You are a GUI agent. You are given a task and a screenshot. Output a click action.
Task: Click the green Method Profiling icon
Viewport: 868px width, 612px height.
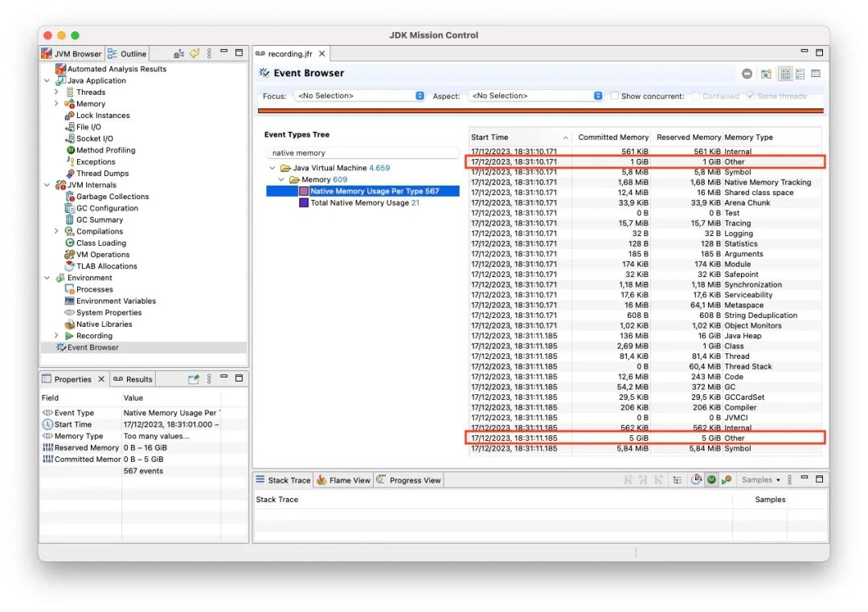[x=70, y=150]
